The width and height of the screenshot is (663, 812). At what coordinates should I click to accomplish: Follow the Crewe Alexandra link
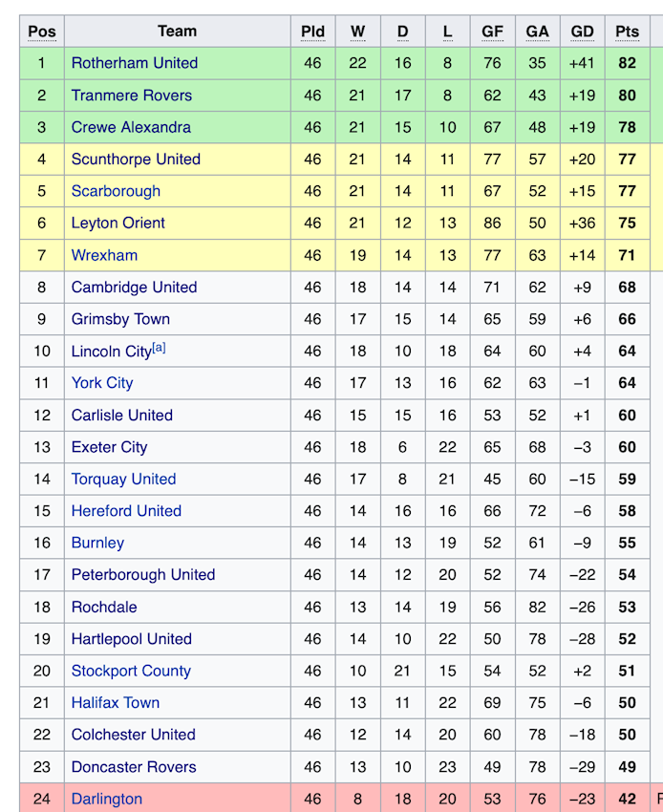[131, 127]
